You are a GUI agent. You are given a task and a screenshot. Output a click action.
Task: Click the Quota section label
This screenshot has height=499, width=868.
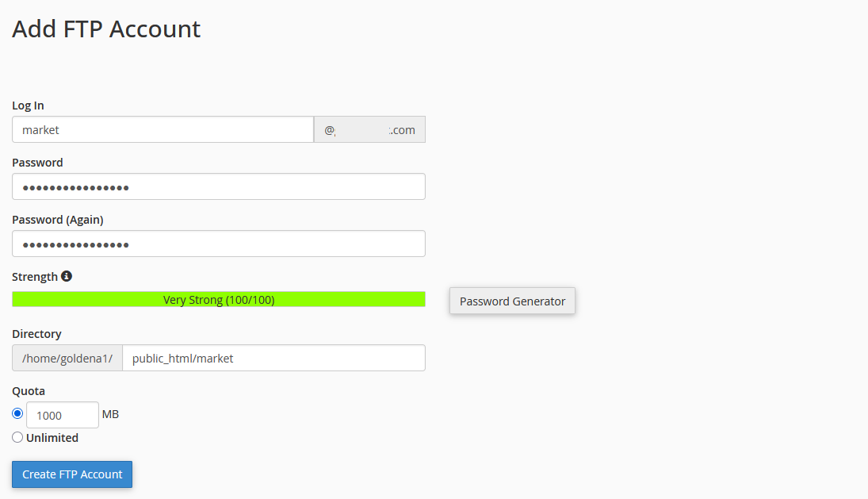click(x=29, y=391)
